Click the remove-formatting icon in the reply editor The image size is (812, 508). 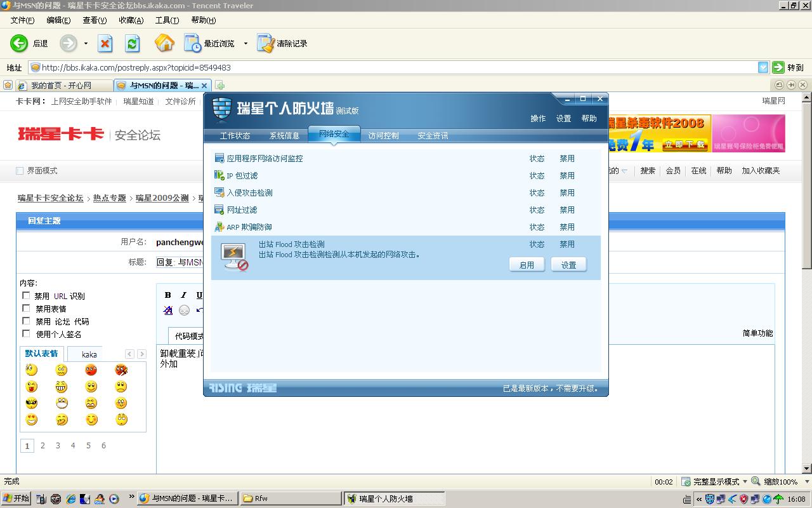coord(167,310)
